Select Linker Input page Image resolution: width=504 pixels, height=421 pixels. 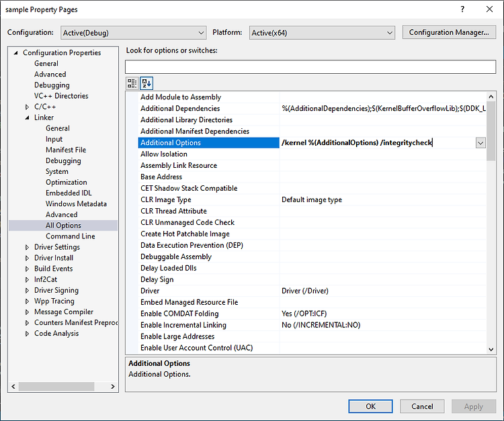tap(54, 139)
